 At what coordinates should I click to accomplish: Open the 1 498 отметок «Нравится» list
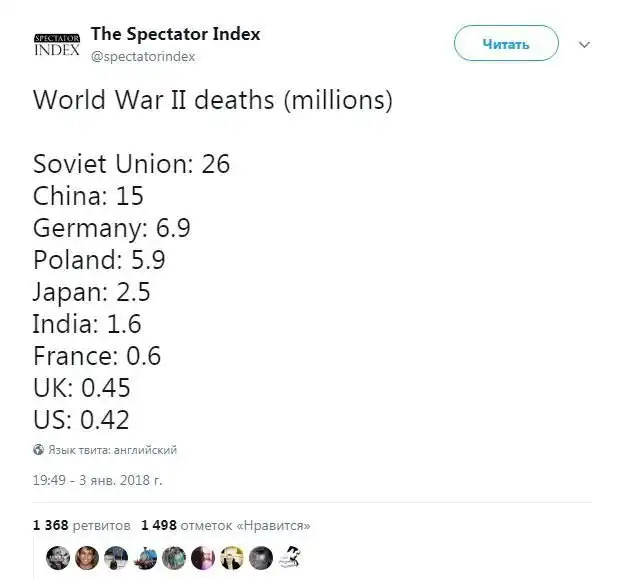tap(225, 524)
